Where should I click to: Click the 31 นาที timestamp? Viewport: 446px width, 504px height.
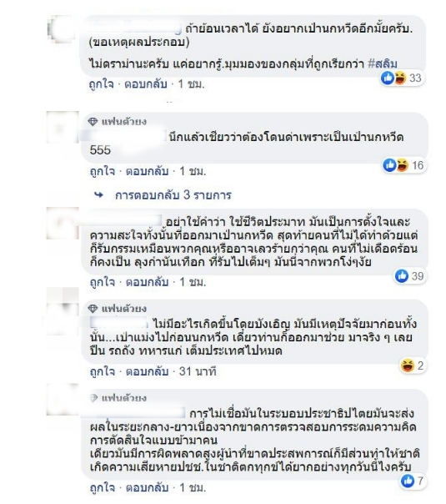[198, 371]
